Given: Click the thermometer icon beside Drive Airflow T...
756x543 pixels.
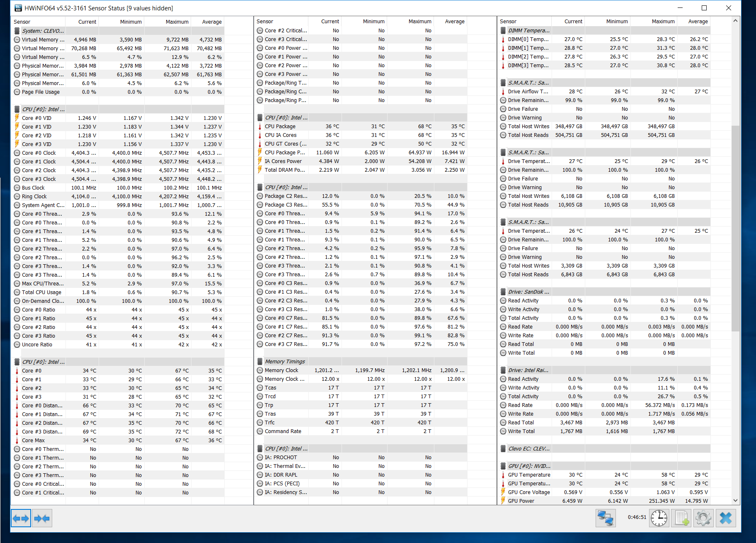Looking at the screenshot, I should coord(503,92).
